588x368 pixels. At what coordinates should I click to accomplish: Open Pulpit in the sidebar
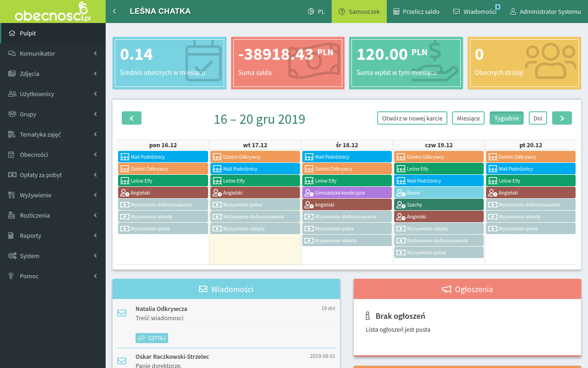pos(53,33)
